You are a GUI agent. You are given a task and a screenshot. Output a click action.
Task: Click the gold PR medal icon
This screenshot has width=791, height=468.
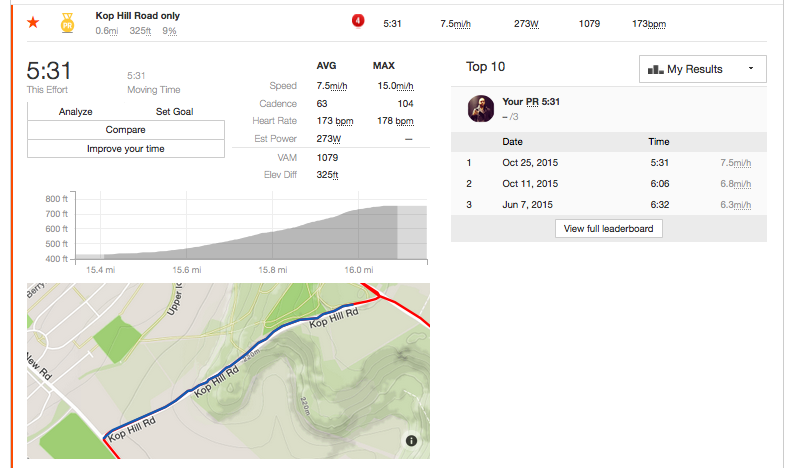[x=67, y=23]
